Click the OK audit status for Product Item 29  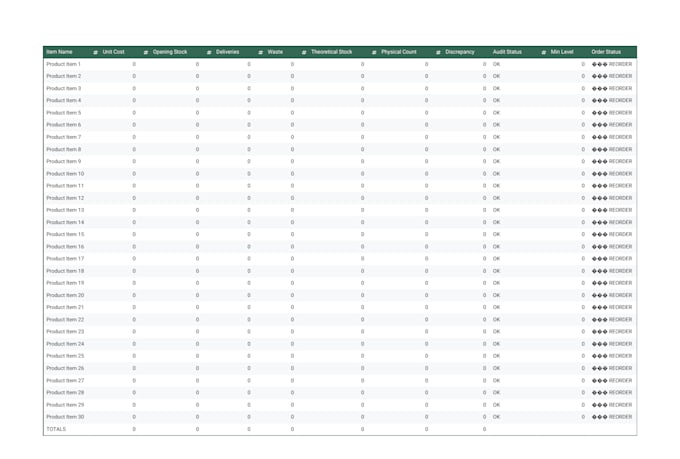[496, 405]
